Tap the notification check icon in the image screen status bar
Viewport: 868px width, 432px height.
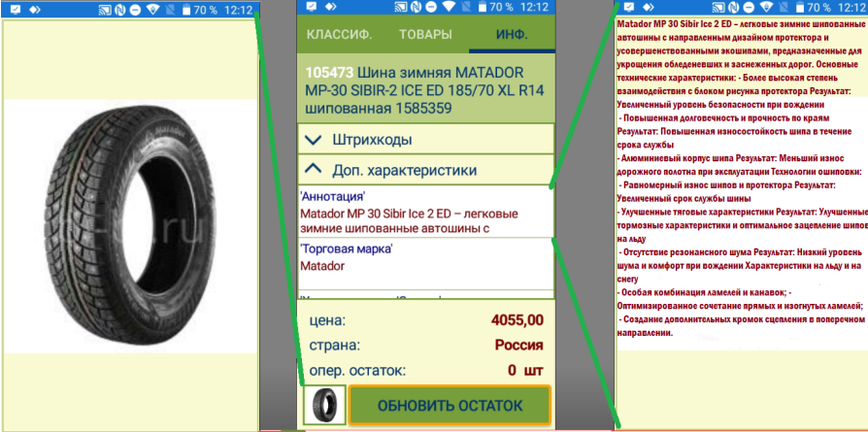(x=15, y=10)
